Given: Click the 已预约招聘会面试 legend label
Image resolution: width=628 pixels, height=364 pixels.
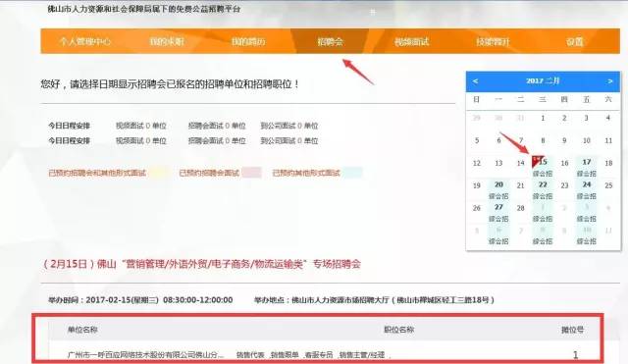Looking at the screenshot, I should pos(209,173).
